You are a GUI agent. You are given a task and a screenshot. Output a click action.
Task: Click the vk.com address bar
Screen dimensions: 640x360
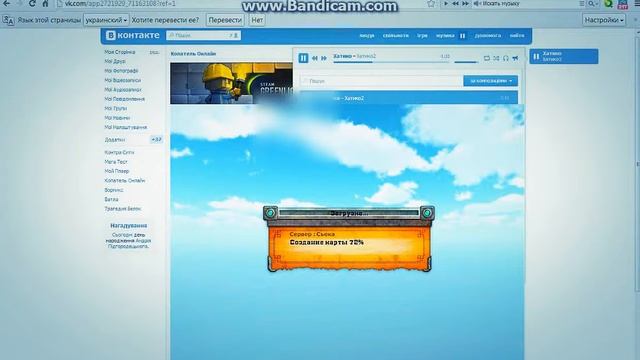pyautogui.click(x=241, y=4)
